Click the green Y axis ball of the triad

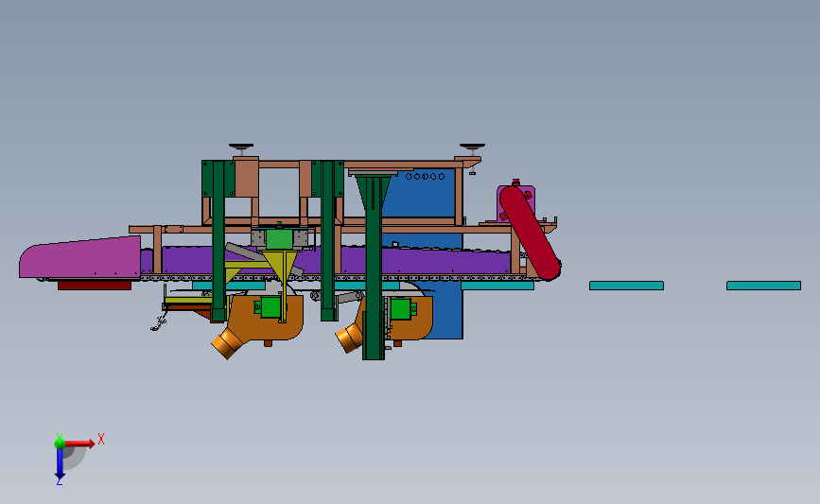[60, 443]
